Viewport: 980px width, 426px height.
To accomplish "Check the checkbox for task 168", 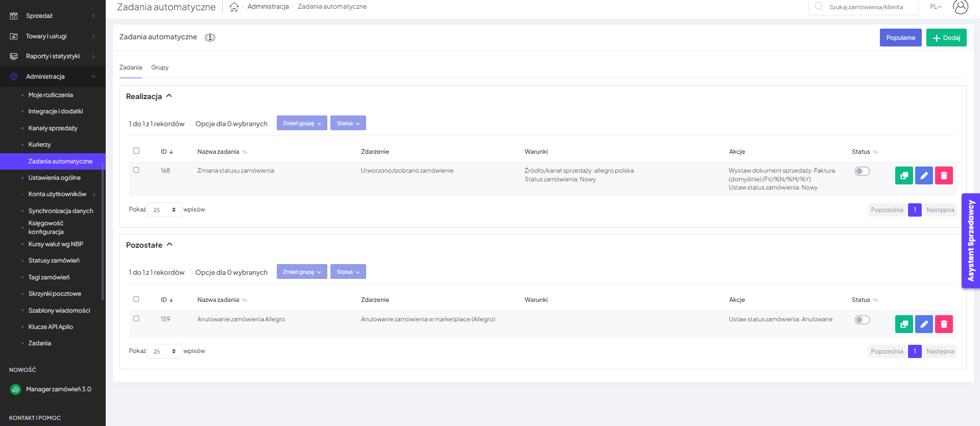I will pyautogui.click(x=136, y=170).
